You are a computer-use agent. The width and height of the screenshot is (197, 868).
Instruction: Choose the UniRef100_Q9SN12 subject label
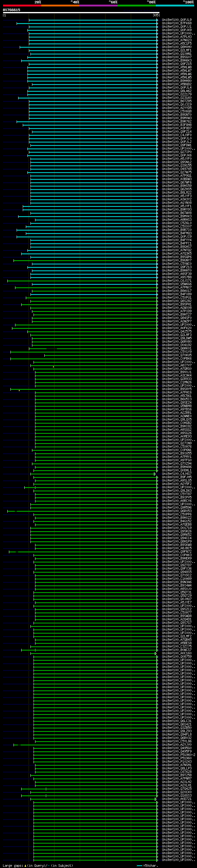click(177, 162)
